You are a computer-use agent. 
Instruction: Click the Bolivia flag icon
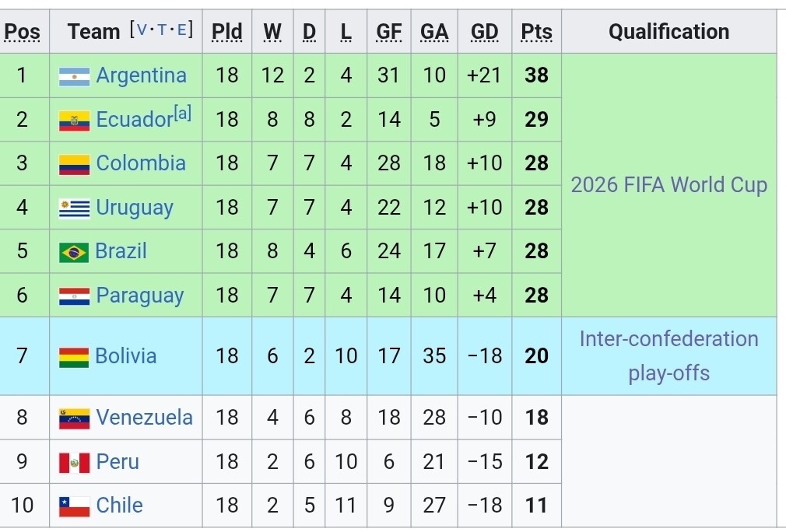point(74,357)
